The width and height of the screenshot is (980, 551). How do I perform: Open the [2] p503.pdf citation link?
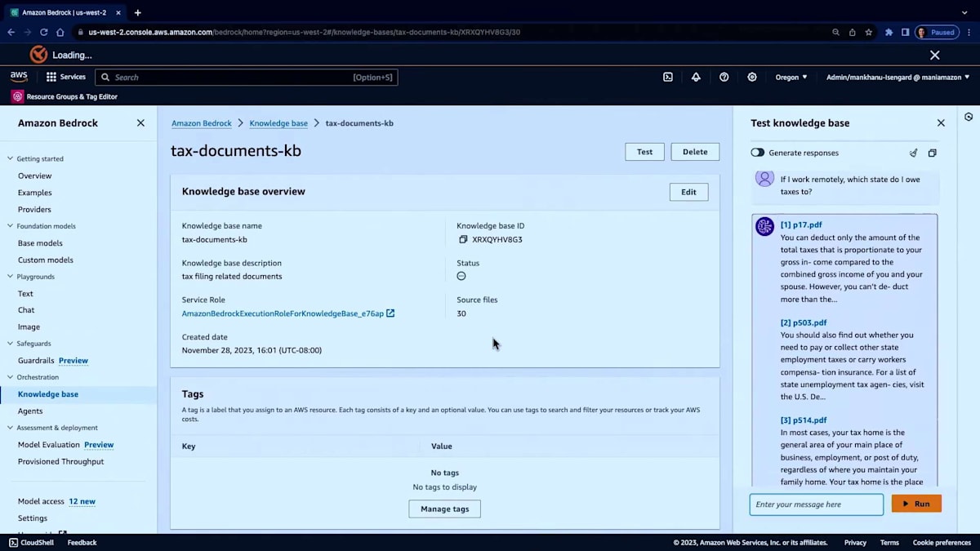804,322
